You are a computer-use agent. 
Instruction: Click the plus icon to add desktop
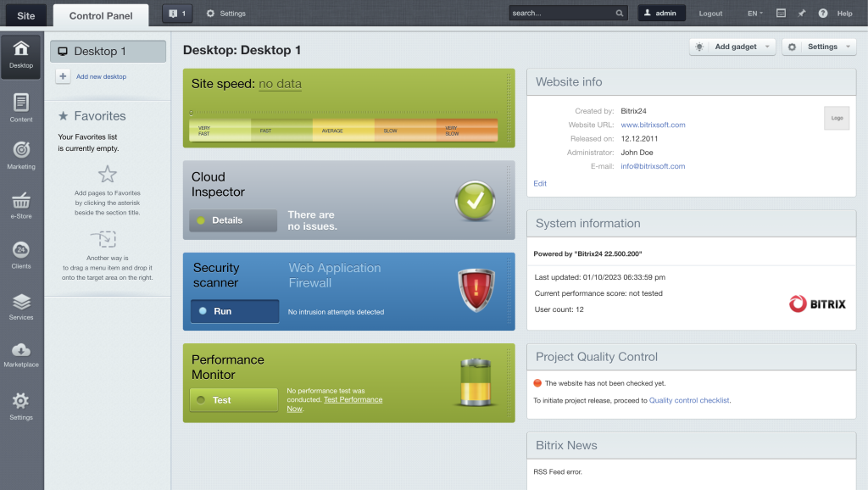pyautogui.click(x=63, y=76)
